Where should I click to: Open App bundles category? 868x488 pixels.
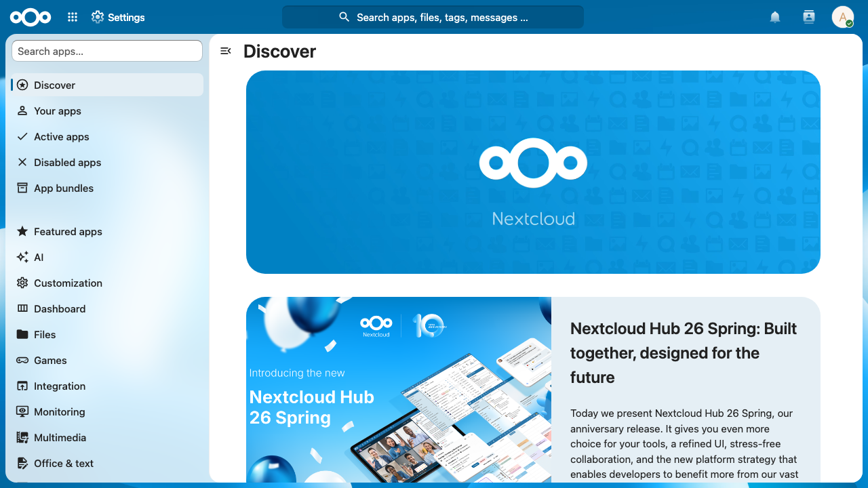(107, 188)
